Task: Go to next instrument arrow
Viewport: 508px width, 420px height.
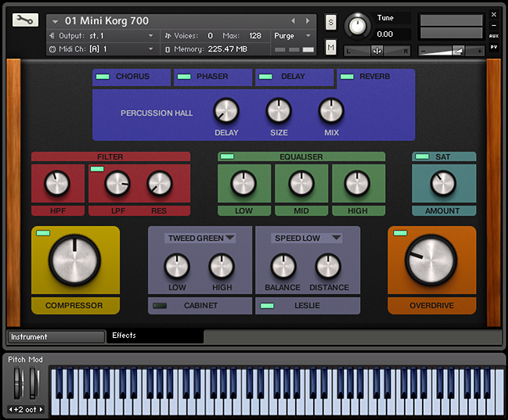Action: (x=308, y=21)
